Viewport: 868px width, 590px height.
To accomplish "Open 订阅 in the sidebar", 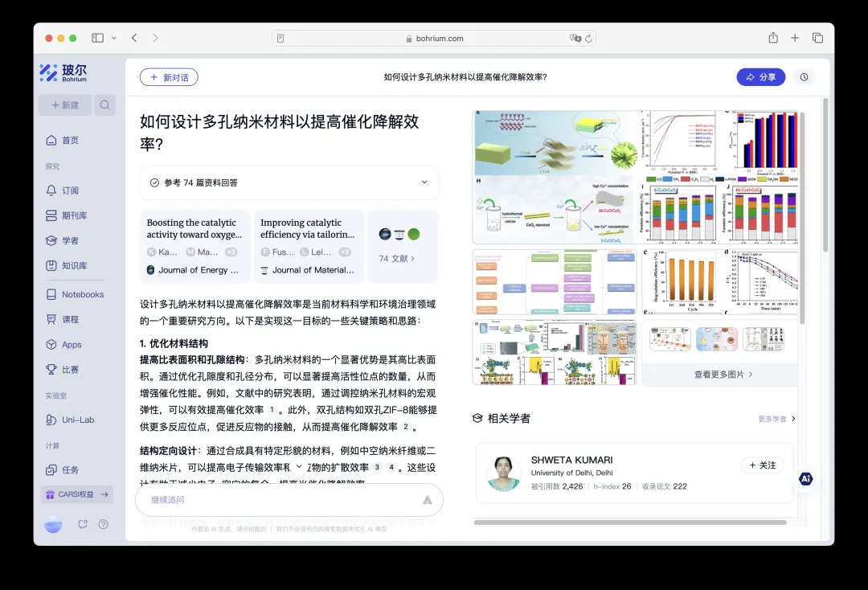I will 62,191.
